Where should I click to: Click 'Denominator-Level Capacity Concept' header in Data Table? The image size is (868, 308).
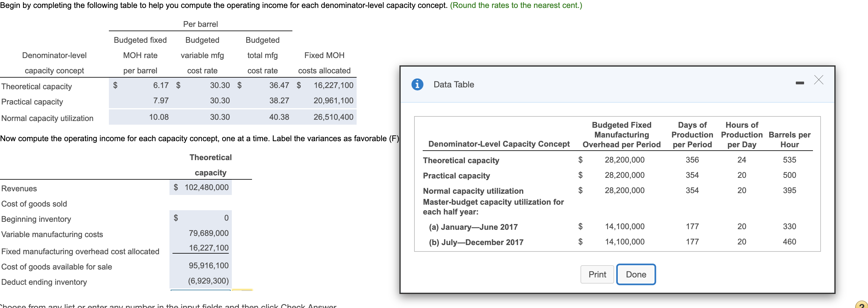pos(499,144)
